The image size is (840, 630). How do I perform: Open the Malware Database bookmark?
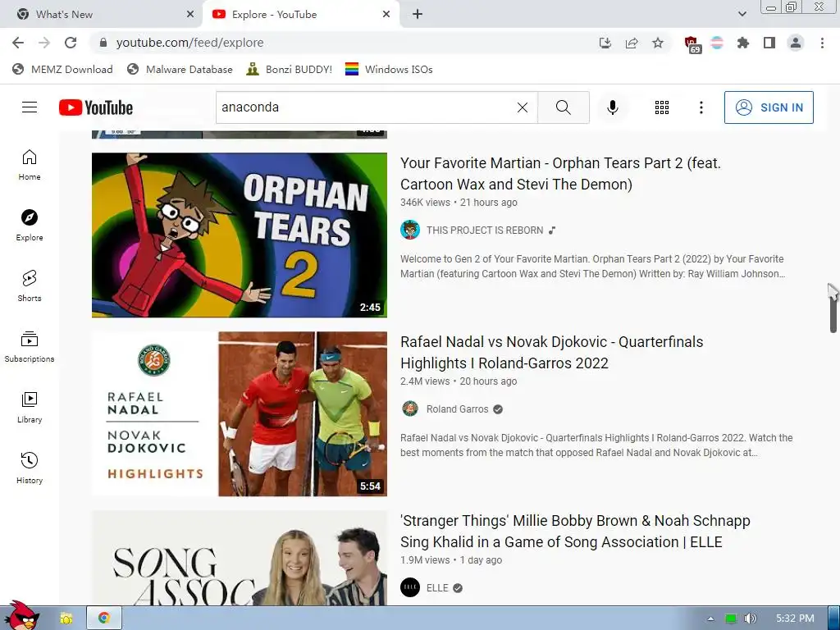[x=180, y=69]
